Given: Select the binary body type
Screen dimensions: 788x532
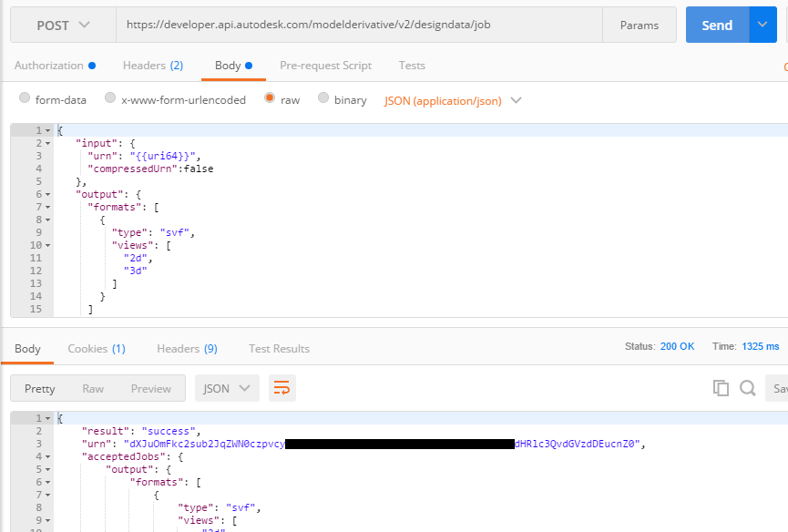Looking at the screenshot, I should coord(323,98).
